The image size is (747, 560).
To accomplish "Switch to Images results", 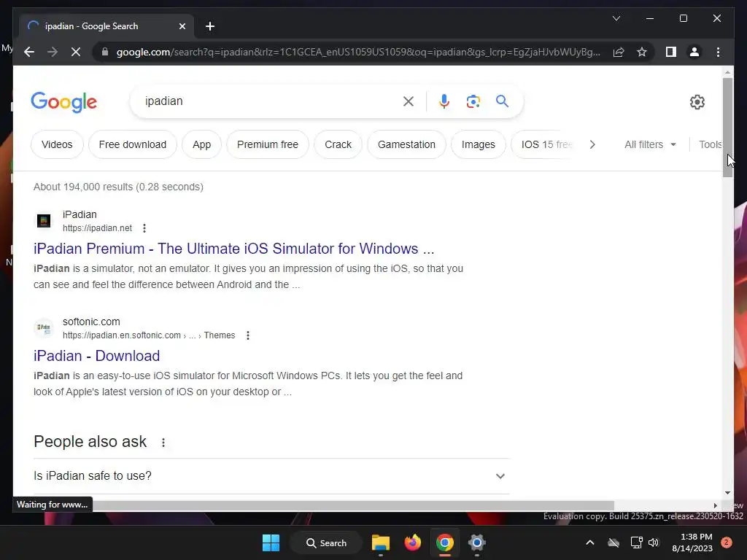I will click(479, 144).
